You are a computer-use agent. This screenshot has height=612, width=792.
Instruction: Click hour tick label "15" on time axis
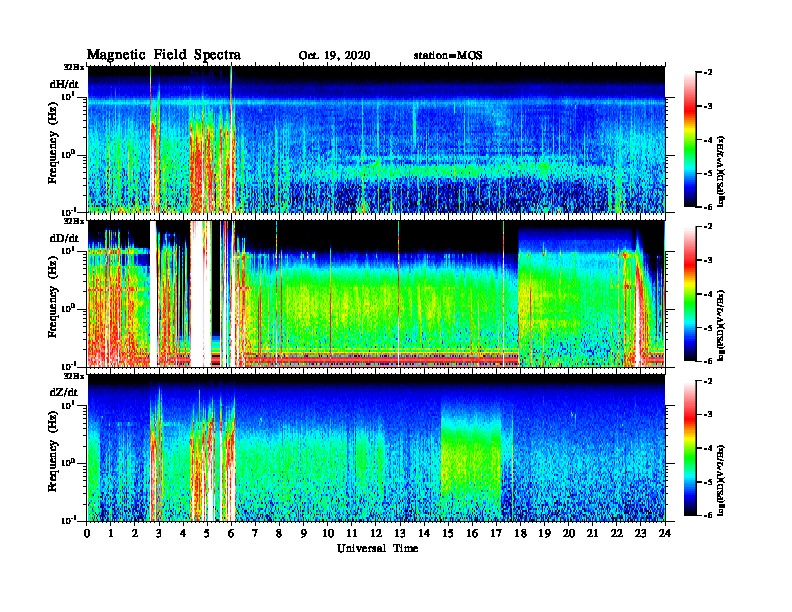[x=448, y=533]
